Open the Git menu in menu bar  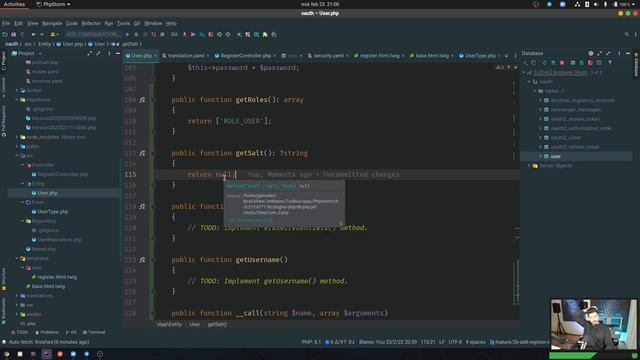[137, 23]
